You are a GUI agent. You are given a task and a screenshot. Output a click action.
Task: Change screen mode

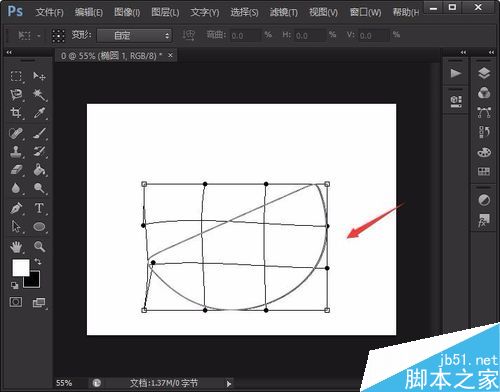39,303
